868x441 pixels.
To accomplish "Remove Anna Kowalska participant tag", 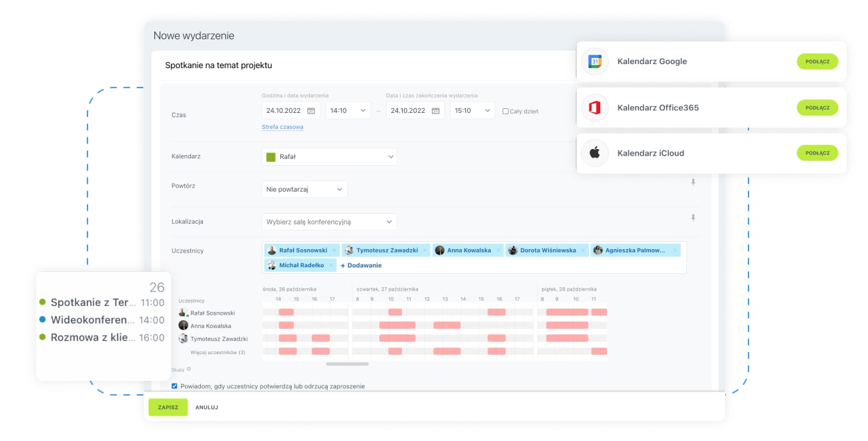I will (497, 251).
